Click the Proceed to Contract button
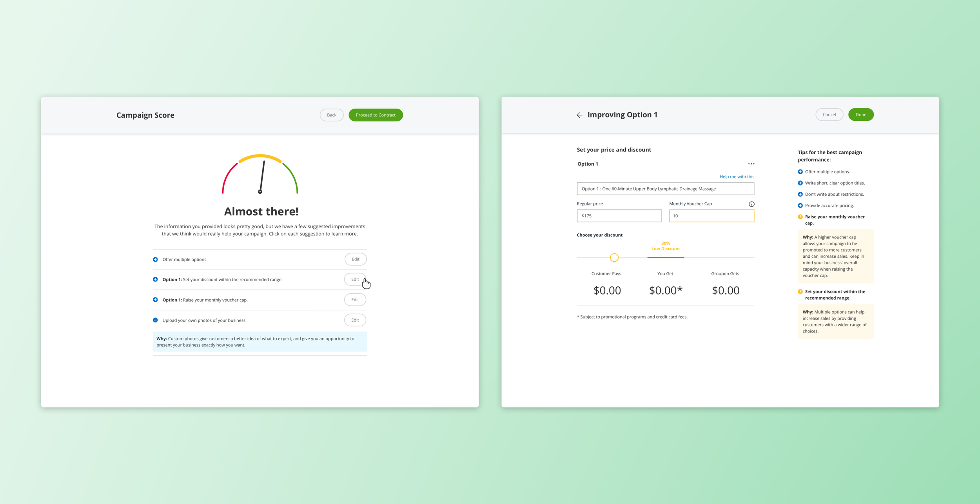This screenshot has width=980, height=504. 375,115
